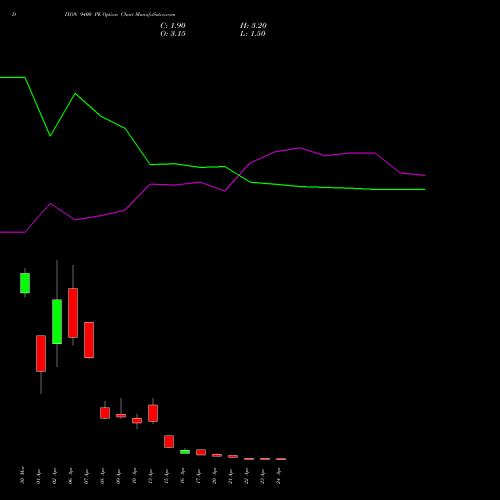
Task: Click the right end of the purple indicator line
Action: [425, 175]
